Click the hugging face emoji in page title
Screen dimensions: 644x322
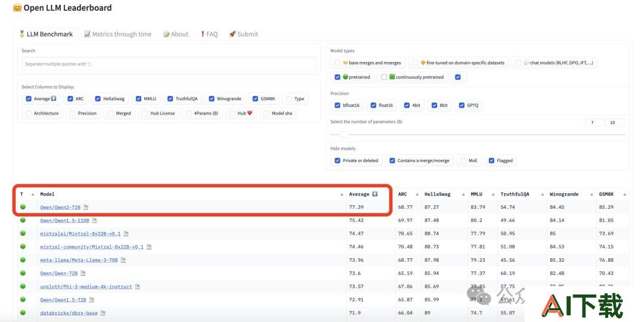coord(17,7)
